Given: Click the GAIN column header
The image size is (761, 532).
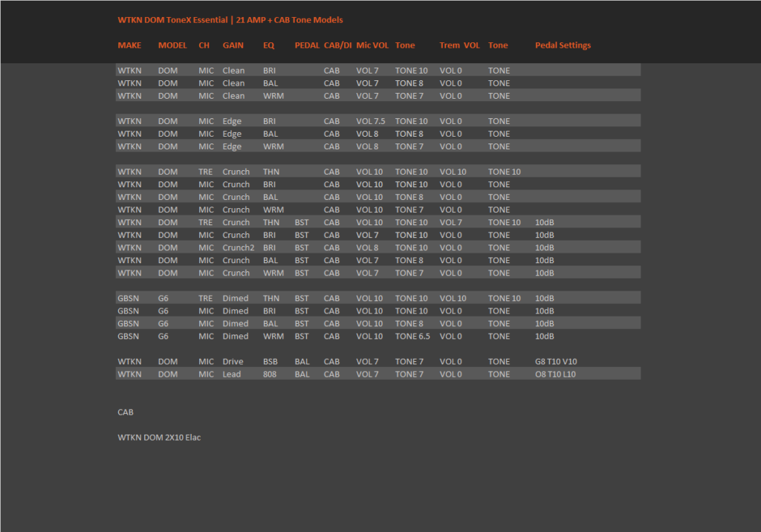Looking at the screenshot, I should click(233, 45).
